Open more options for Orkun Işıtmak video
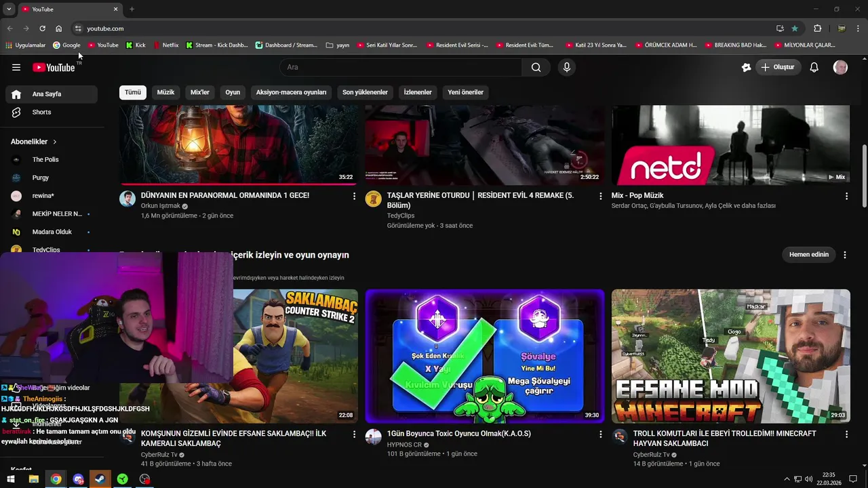 click(354, 196)
